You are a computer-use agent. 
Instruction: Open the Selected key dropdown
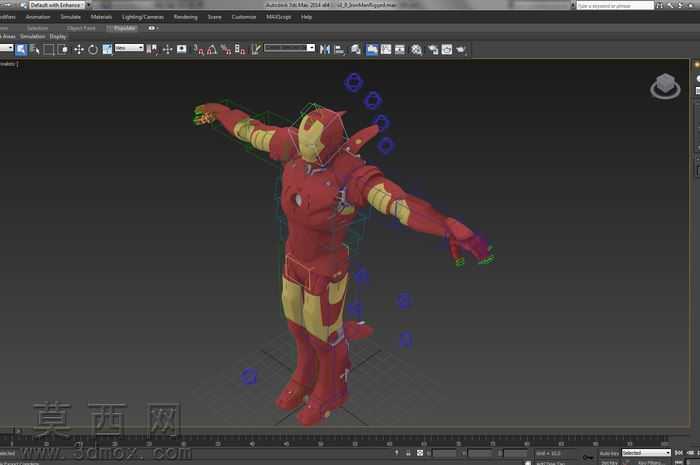[646, 453]
